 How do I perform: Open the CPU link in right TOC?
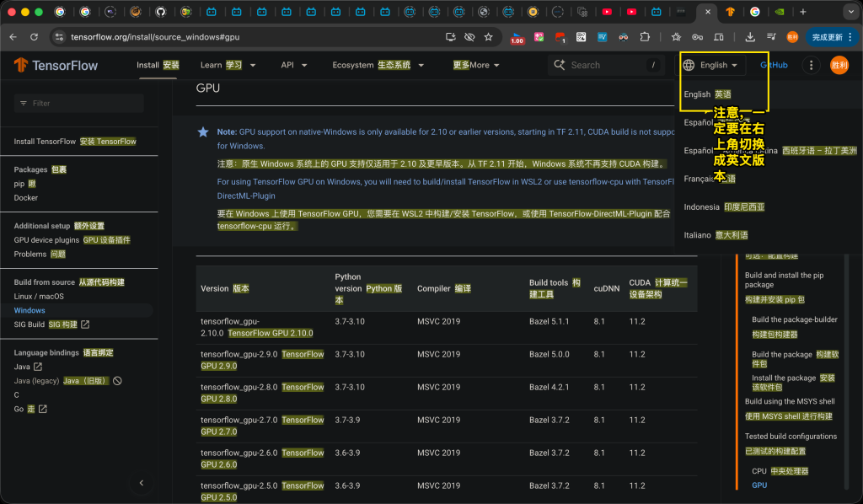(x=780, y=471)
